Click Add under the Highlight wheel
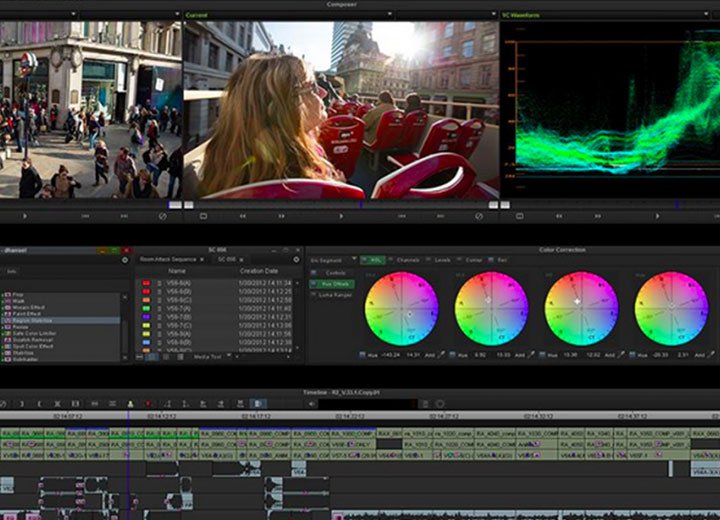 pos(609,355)
